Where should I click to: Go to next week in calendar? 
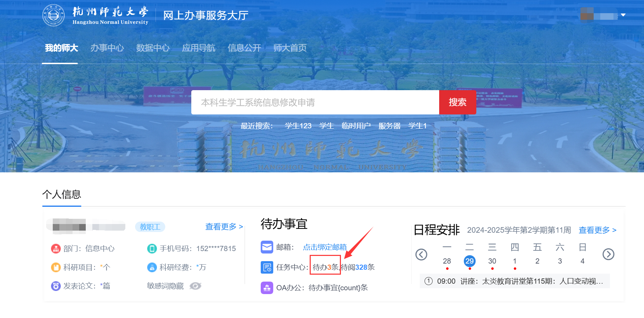pos(608,255)
